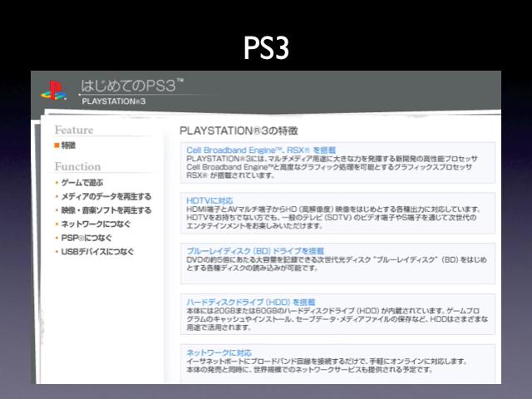Click the Feature section heading
Viewport: 532px width, 399px height.
click(74, 130)
